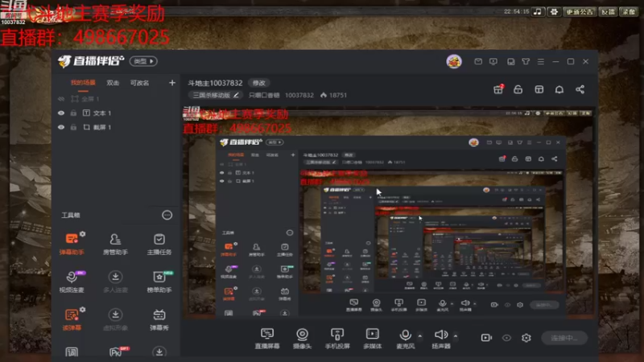The height and width of the screenshot is (362, 644).
Task: Select the 全屏 1 source row
Action: [x=116, y=99]
